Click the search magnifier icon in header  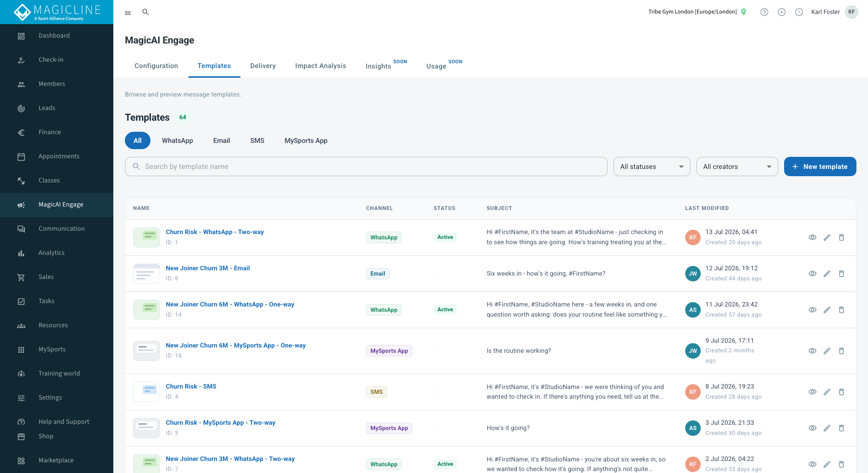click(145, 12)
